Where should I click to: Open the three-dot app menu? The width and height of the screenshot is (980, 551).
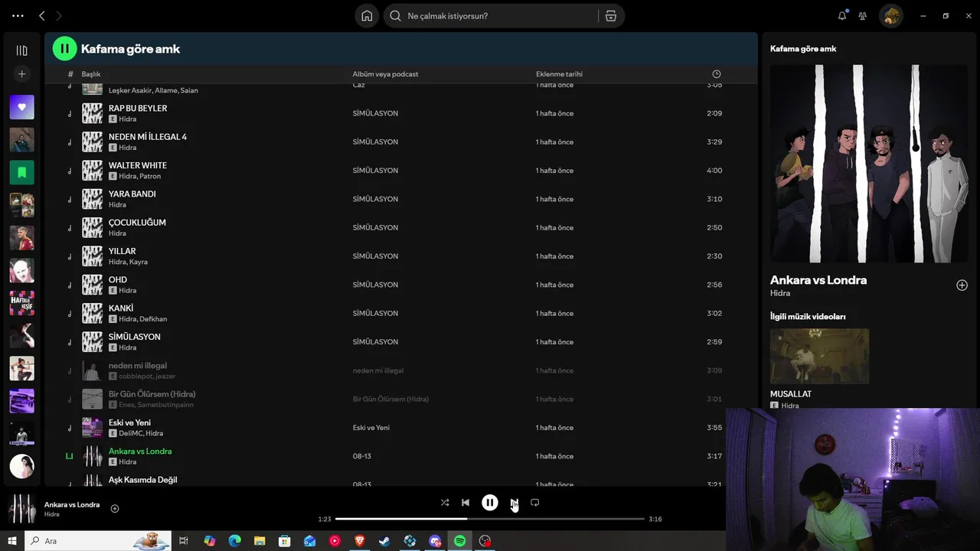click(x=18, y=15)
